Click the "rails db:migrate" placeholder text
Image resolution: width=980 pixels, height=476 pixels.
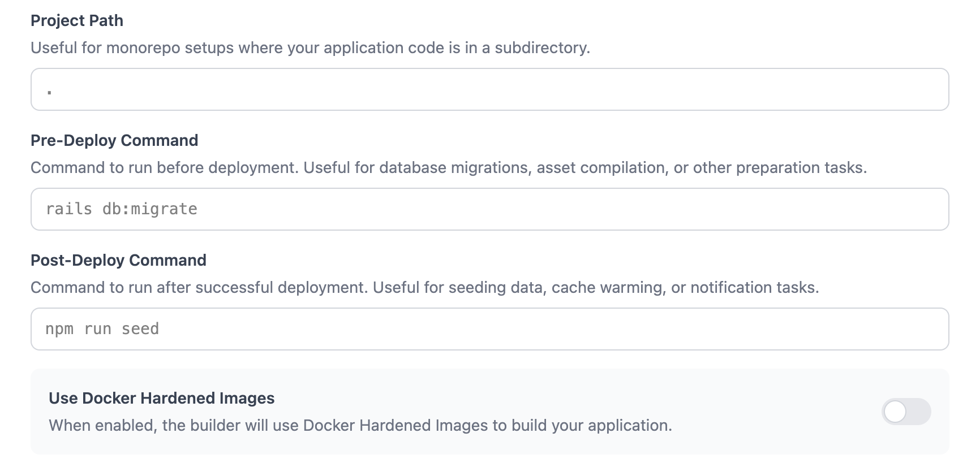pos(122,209)
